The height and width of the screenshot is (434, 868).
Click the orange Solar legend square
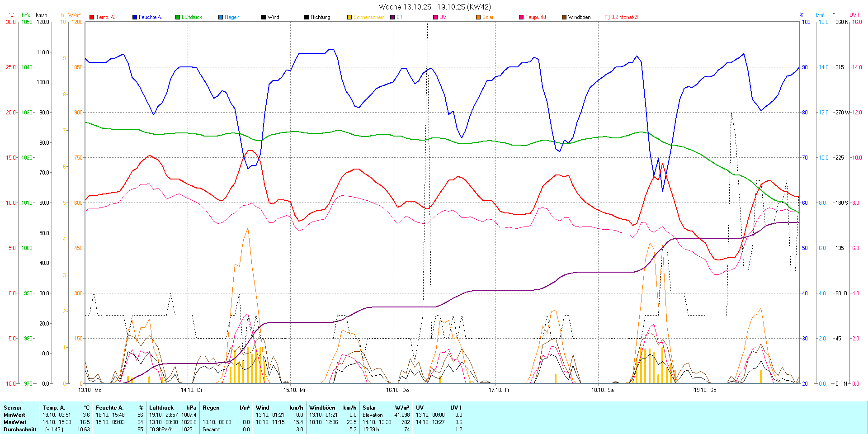coord(478,17)
